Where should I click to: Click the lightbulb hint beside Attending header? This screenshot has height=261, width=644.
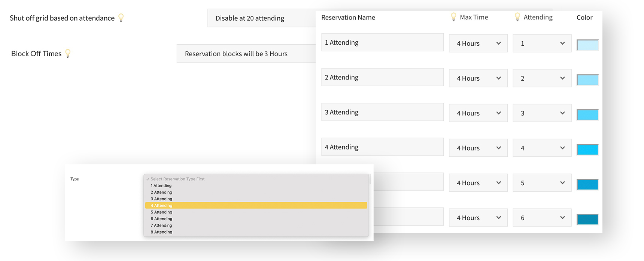(517, 17)
